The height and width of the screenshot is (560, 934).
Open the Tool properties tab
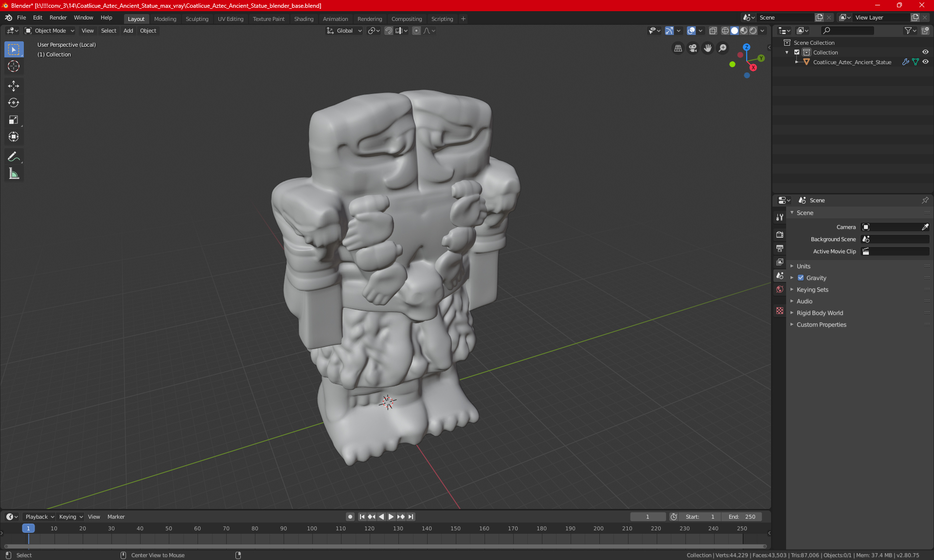pyautogui.click(x=780, y=217)
